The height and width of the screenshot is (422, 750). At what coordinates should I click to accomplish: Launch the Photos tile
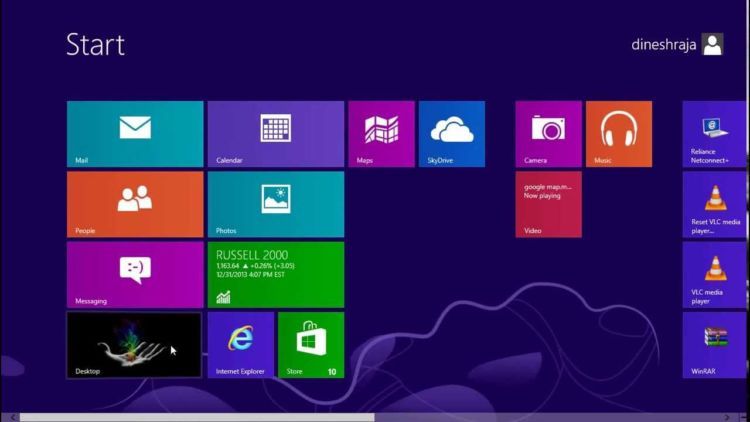point(276,204)
